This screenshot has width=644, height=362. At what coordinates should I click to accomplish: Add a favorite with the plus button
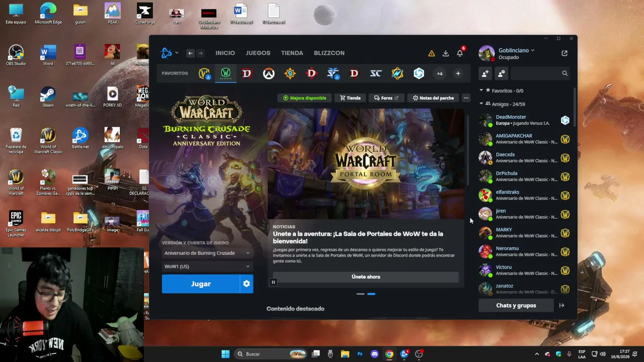(458, 74)
